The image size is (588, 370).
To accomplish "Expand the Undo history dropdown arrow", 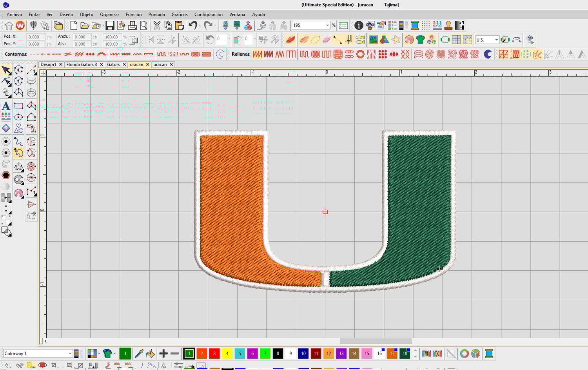I will [x=200, y=26].
